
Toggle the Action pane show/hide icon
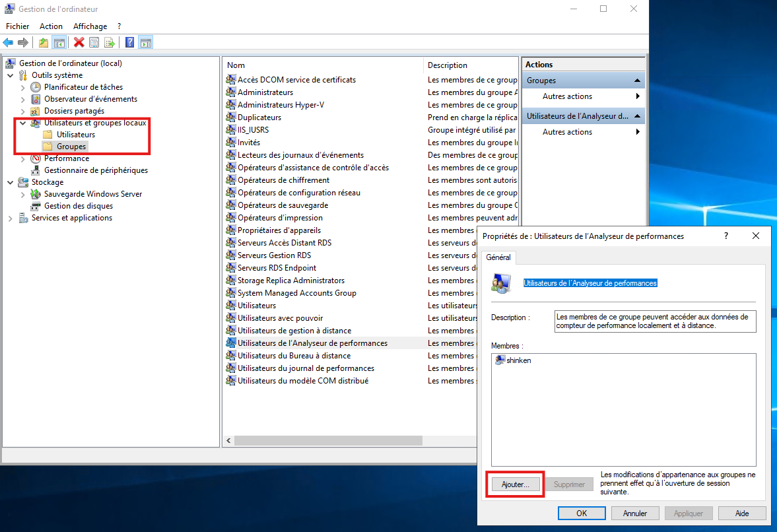point(146,43)
